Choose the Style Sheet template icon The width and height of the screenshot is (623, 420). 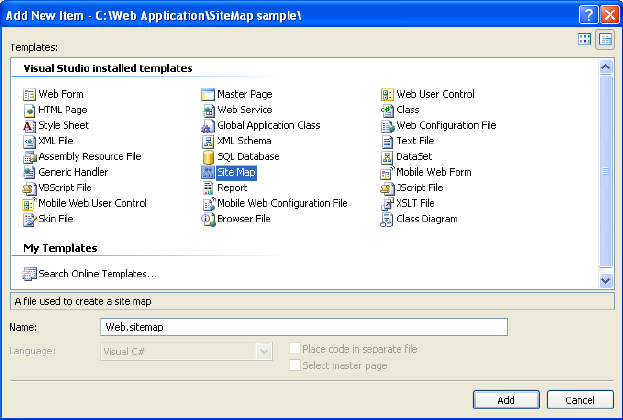[x=29, y=126]
